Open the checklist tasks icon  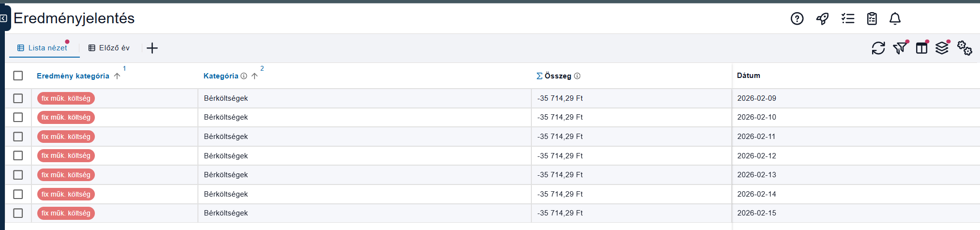pyautogui.click(x=848, y=19)
